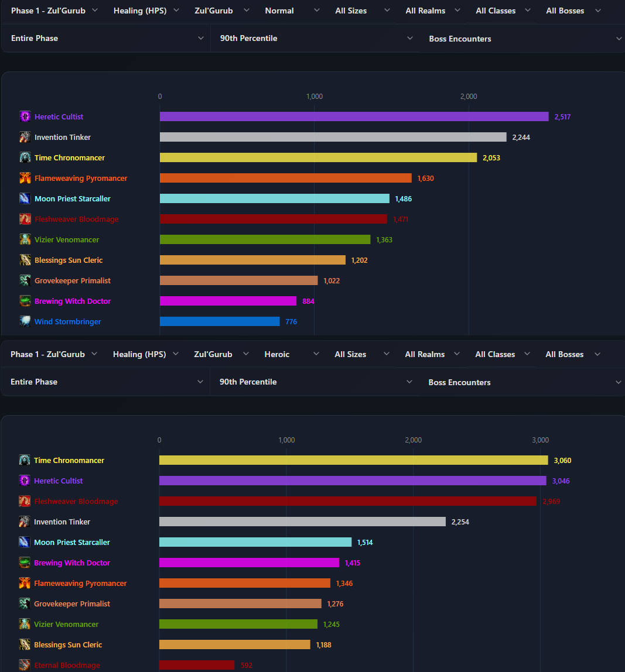Expand bottom All Sizes dropdown
Image resolution: width=625 pixels, height=672 pixels.
tap(362, 354)
